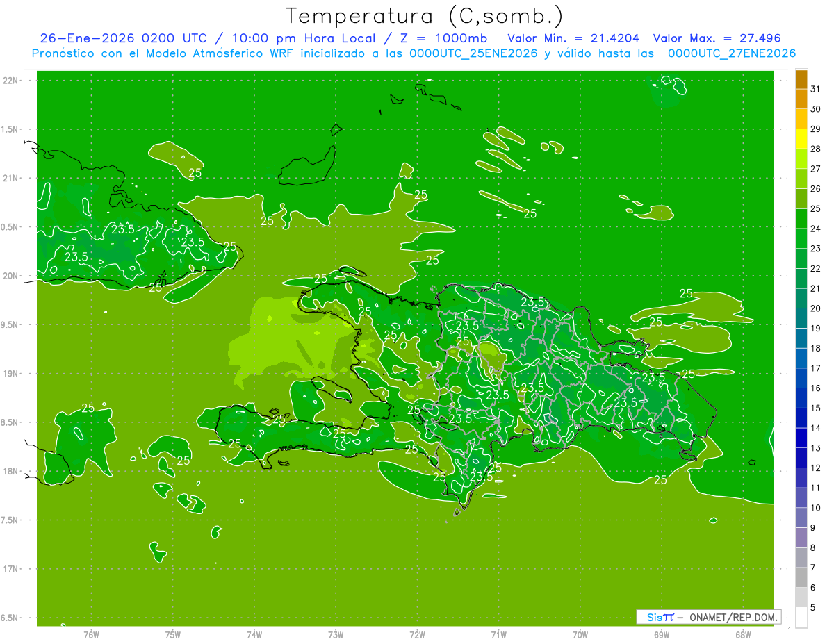This screenshot has width=834, height=644.
Task: Click color scale label "13"
Action: tap(815, 448)
